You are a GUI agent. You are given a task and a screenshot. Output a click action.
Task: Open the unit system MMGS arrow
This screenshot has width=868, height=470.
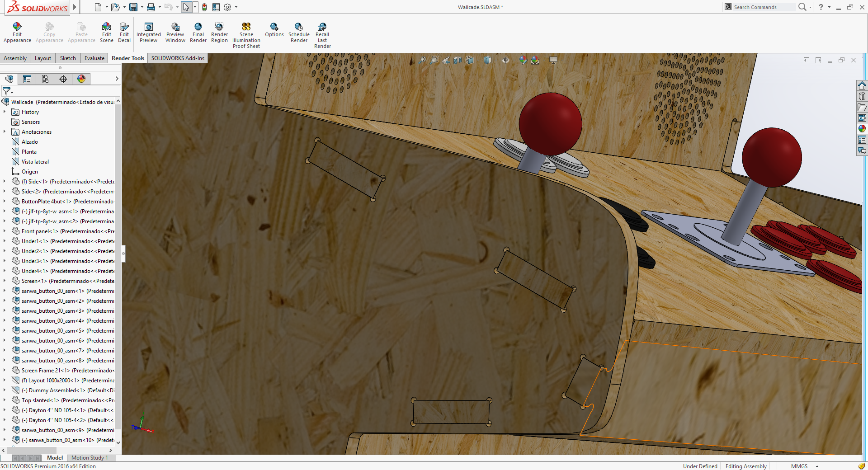817,466
